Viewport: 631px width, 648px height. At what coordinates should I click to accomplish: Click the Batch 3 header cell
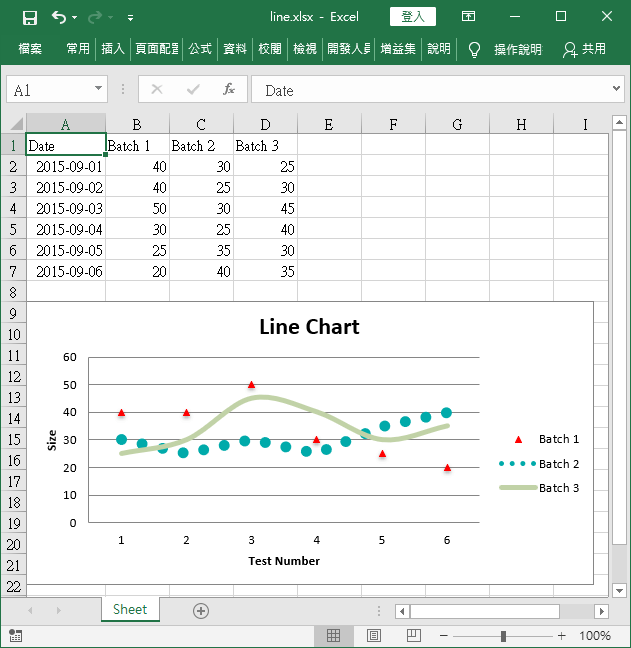point(265,145)
